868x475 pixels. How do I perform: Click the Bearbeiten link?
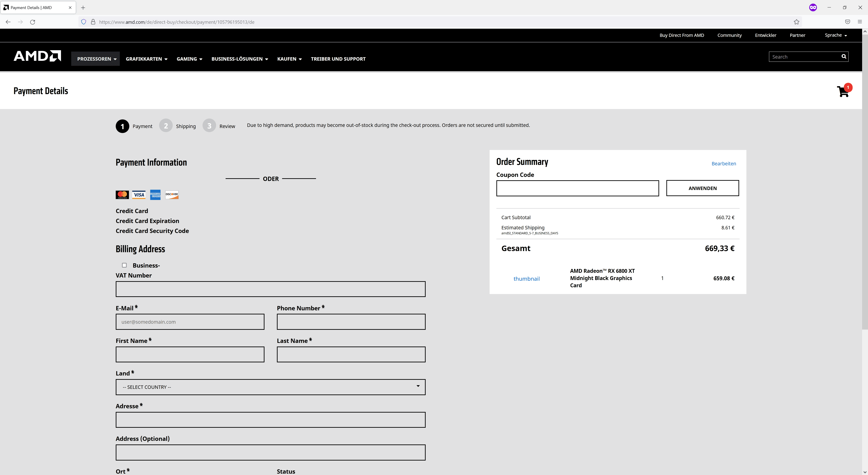tap(723, 164)
